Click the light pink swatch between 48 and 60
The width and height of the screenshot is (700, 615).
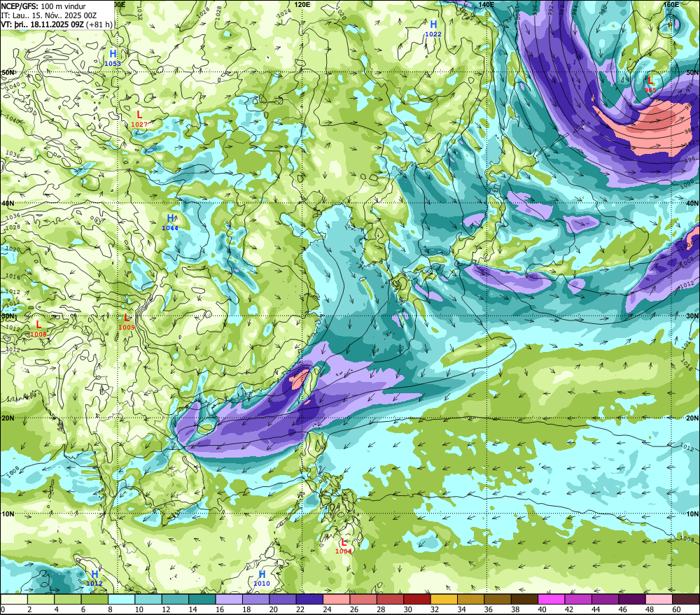659,599
